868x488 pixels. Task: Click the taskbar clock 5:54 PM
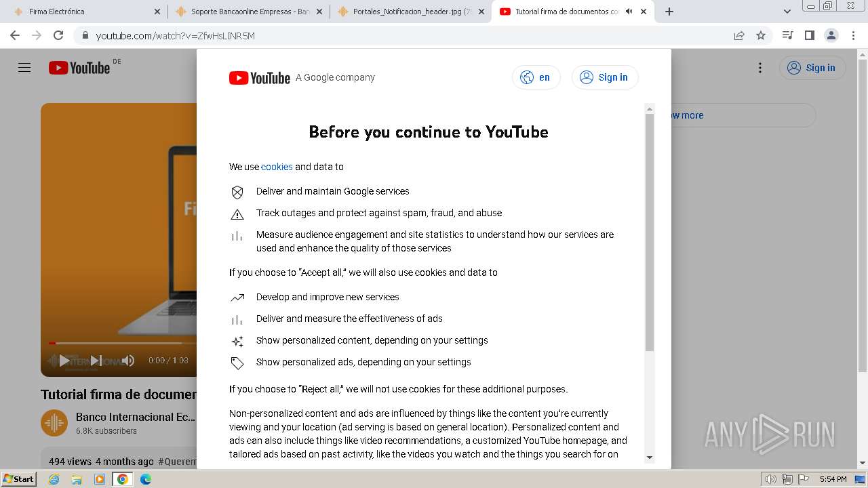pyautogui.click(x=833, y=479)
